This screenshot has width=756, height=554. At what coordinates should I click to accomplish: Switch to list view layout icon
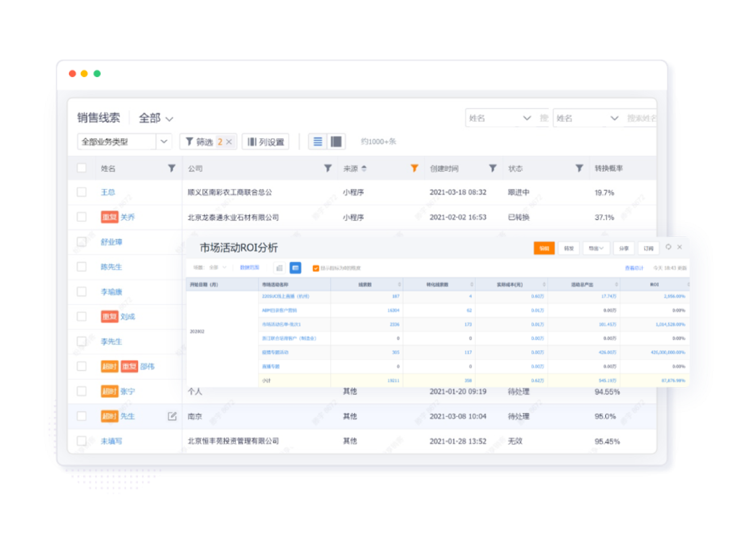tap(318, 142)
